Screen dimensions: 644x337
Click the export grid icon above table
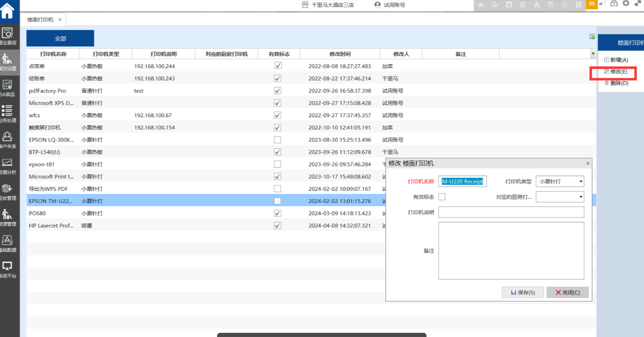592,37
